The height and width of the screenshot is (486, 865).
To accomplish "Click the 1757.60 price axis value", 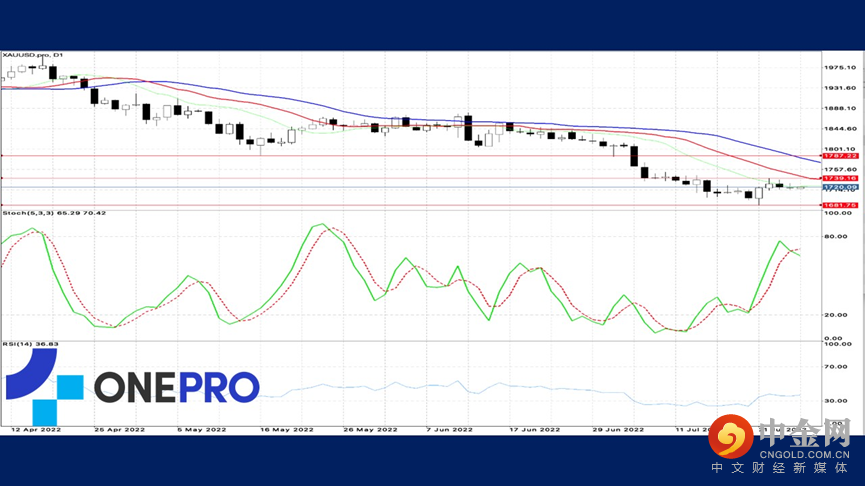I will click(x=840, y=170).
